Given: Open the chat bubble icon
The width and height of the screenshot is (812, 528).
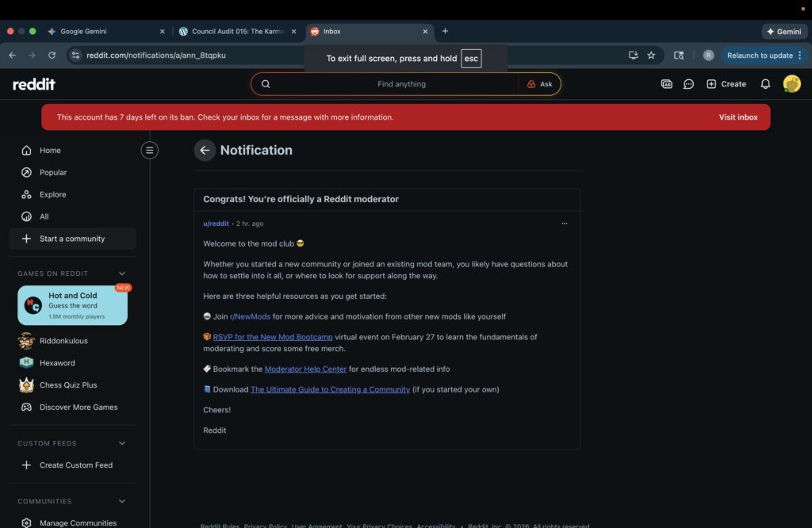Looking at the screenshot, I should pos(688,84).
